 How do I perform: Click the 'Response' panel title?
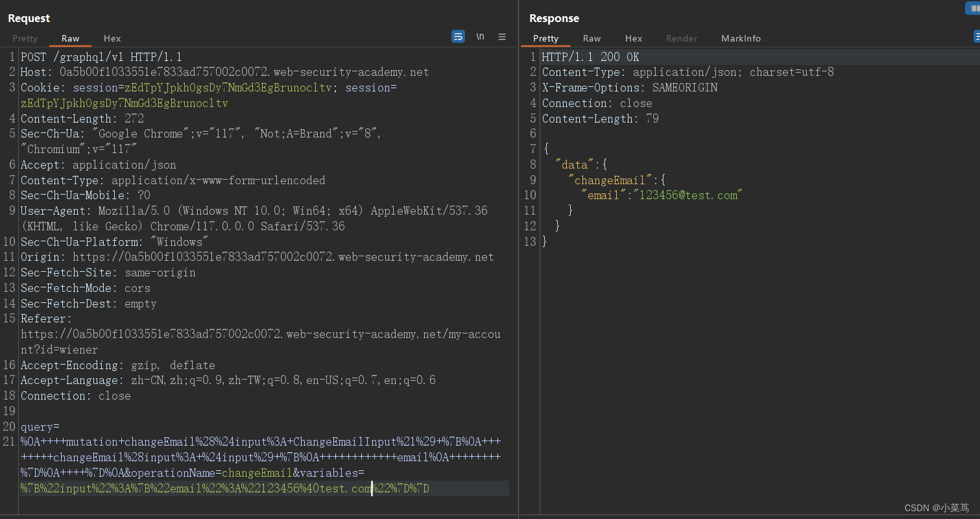click(x=554, y=18)
